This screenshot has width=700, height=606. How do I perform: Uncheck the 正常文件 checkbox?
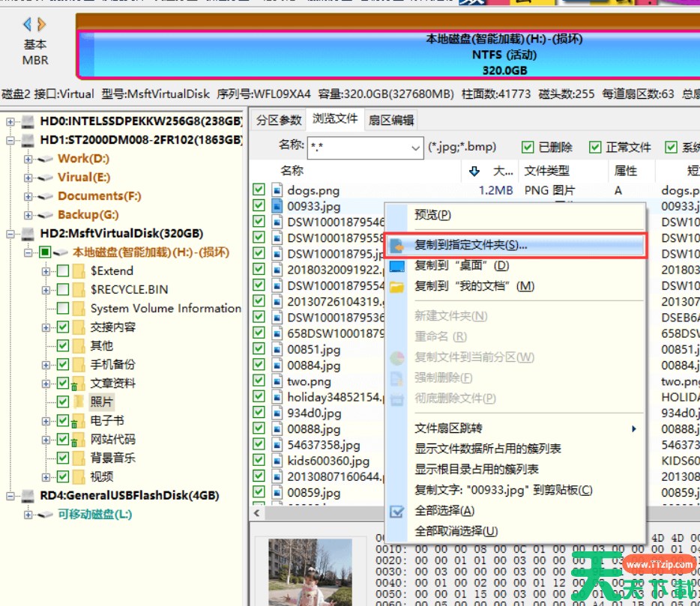[x=595, y=148]
